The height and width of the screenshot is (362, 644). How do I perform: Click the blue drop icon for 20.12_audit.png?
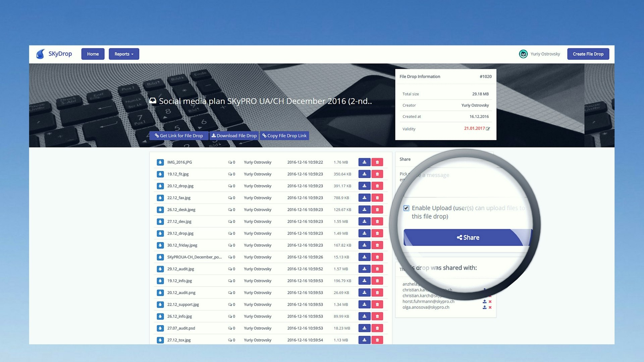(x=160, y=293)
